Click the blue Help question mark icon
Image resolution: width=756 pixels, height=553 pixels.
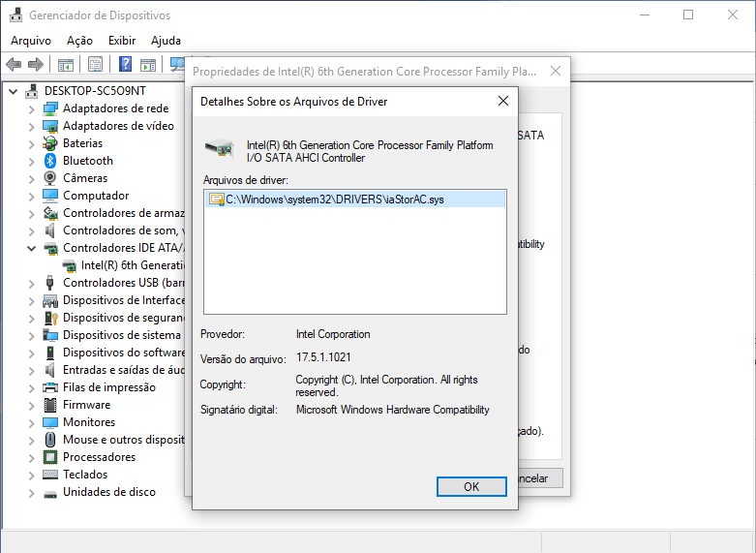click(x=126, y=64)
